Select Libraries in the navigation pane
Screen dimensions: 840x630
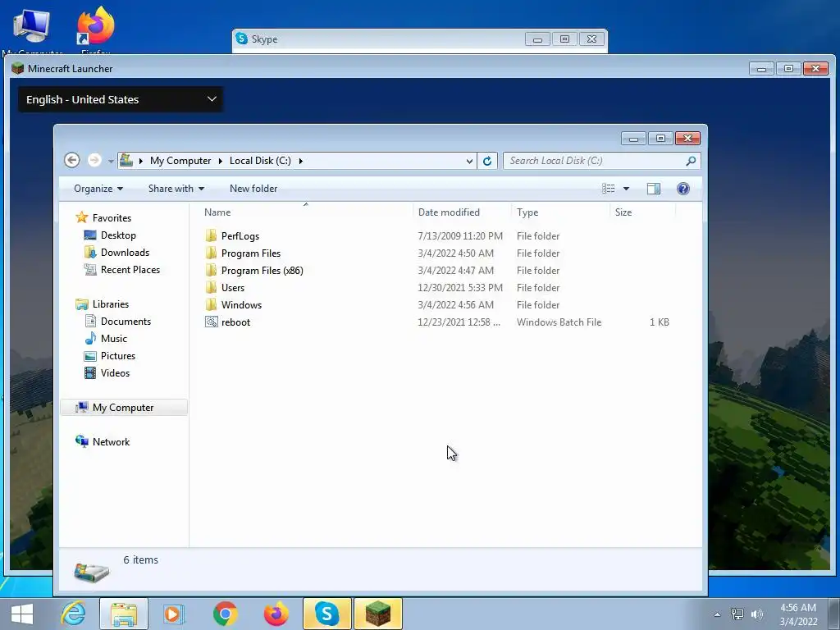[111, 304]
